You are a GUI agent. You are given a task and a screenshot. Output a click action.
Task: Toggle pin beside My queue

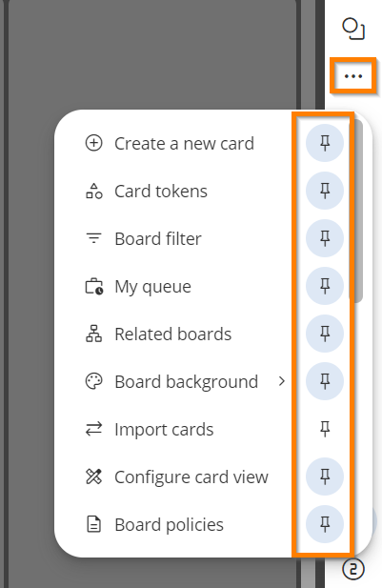click(325, 286)
